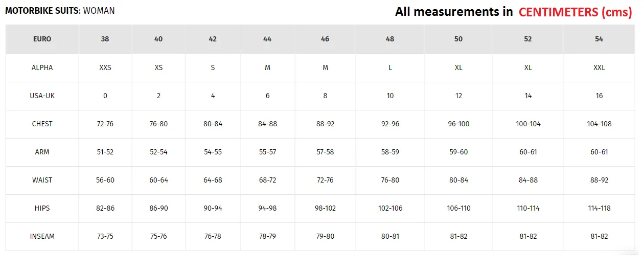Select the CHEST row label

coord(42,124)
